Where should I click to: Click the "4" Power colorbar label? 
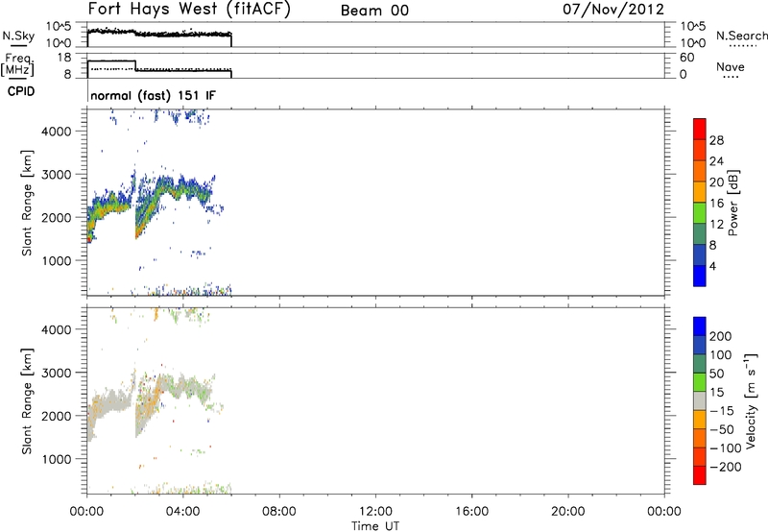click(x=712, y=266)
